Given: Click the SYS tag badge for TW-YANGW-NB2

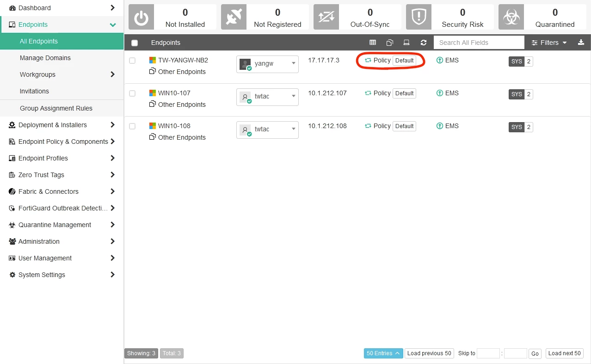Looking at the screenshot, I should tap(517, 62).
